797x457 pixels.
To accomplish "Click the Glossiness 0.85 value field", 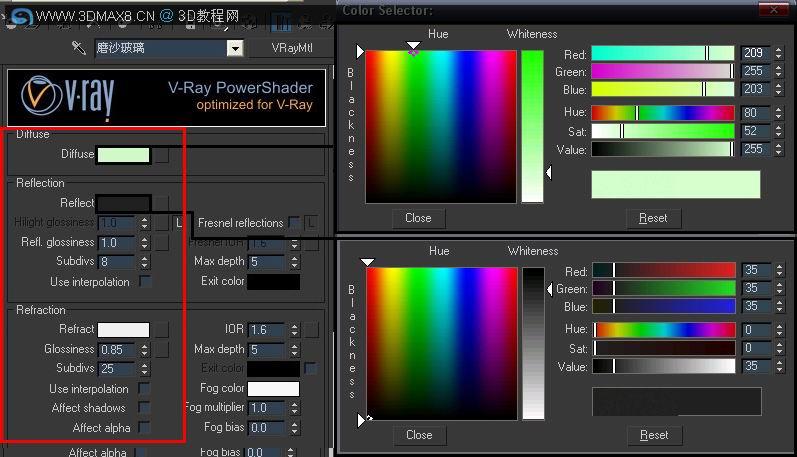I will tap(117, 350).
